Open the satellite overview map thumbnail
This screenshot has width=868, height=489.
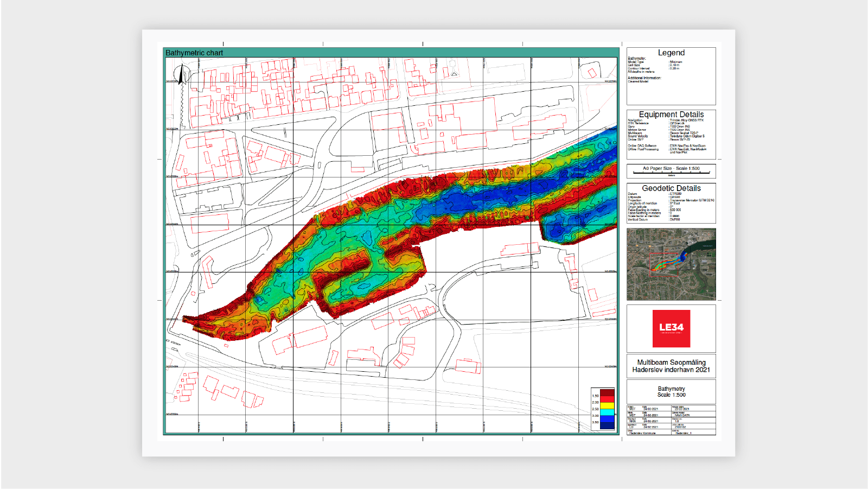tap(671, 264)
